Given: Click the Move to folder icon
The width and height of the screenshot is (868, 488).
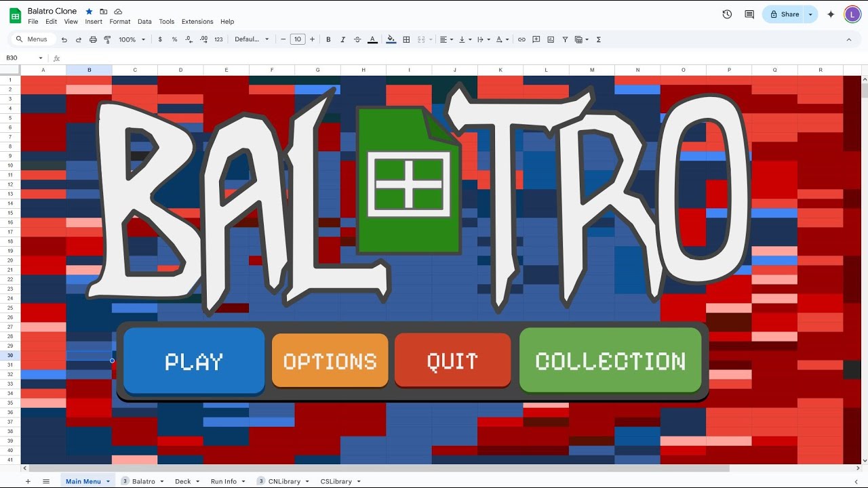Looking at the screenshot, I should pyautogui.click(x=104, y=12).
